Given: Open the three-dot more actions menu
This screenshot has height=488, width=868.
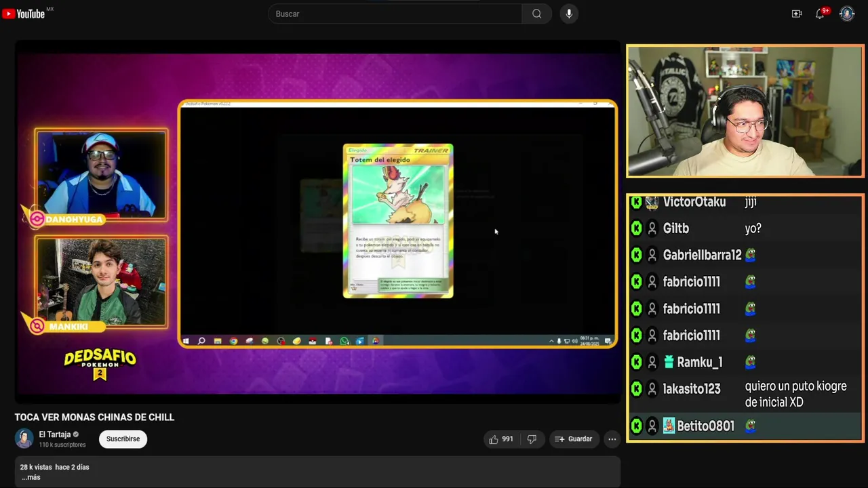Looking at the screenshot, I should pyautogui.click(x=612, y=439).
